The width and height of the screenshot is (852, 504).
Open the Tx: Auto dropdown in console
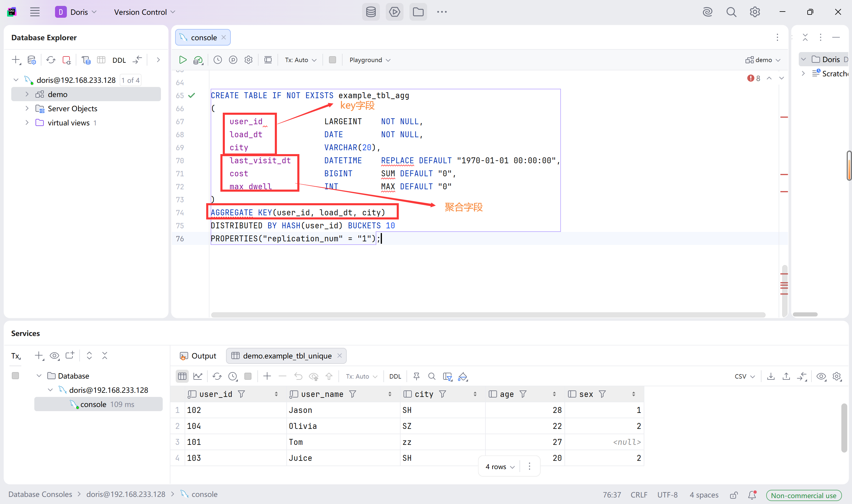click(301, 60)
